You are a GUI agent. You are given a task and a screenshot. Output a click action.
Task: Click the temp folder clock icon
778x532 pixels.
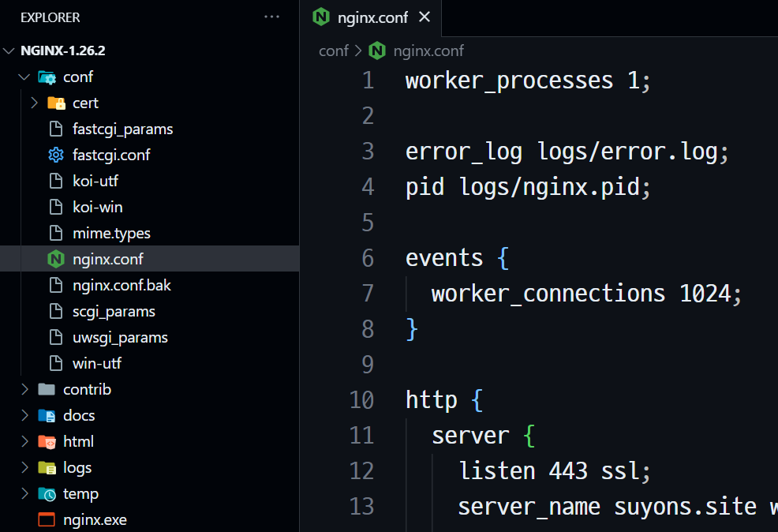[x=47, y=494]
